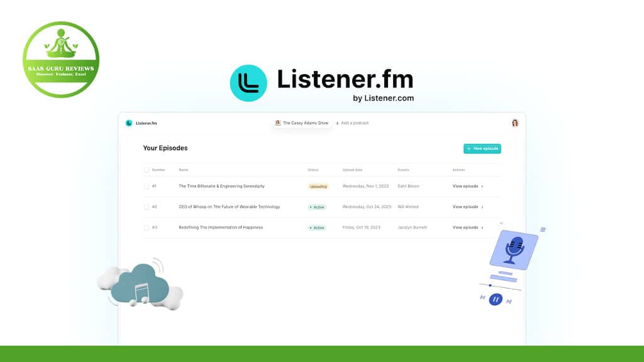Click title Redefining The Implementation of Happiness
The height and width of the screenshot is (362, 644).
click(221, 228)
